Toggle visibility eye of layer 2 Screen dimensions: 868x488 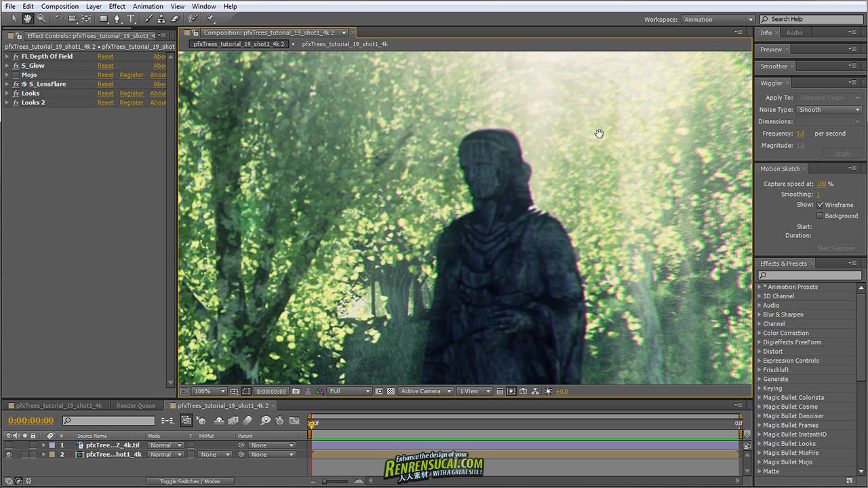(x=9, y=455)
